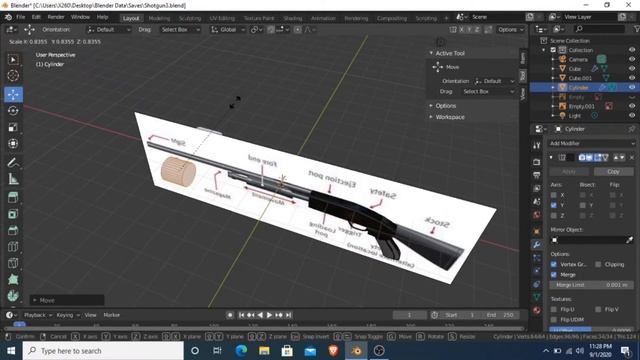Select the Knife tool
The height and width of the screenshot is (360, 640).
tap(13, 263)
